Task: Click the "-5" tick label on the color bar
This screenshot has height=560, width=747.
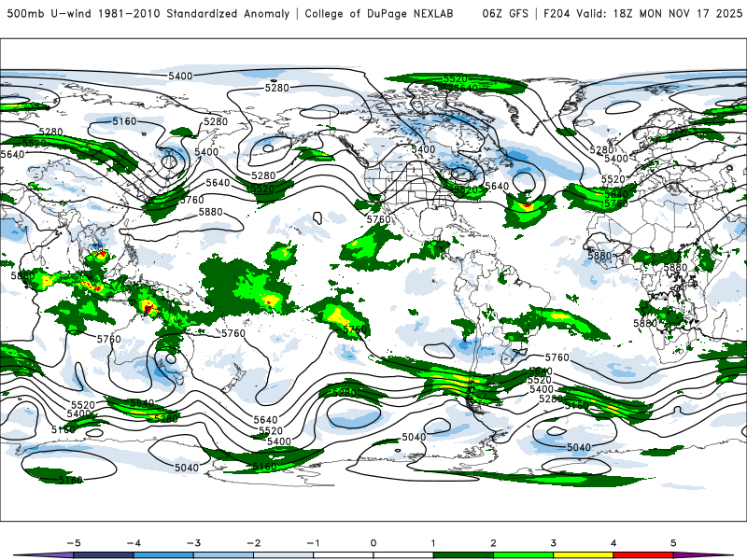Action: click(74, 543)
